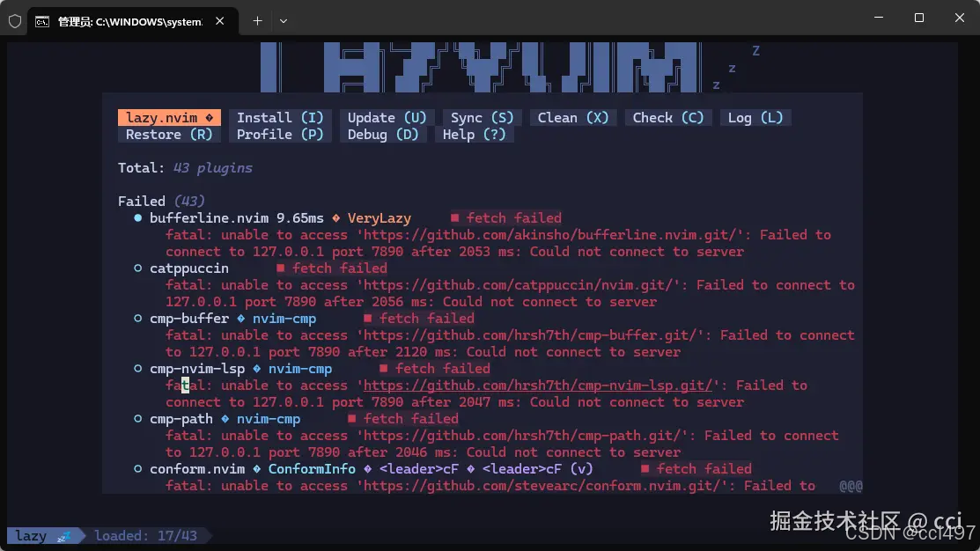
Task: Open the Update (U) view
Action: 387,117
